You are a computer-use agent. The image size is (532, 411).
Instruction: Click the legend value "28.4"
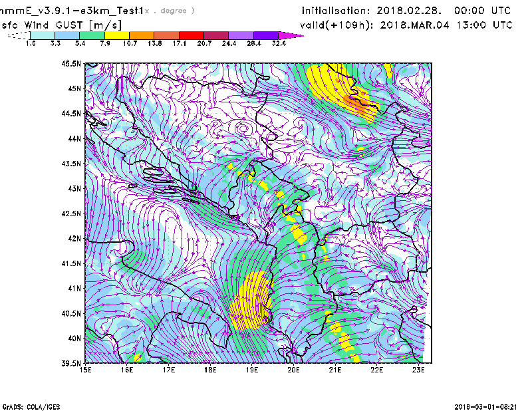click(254, 43)
